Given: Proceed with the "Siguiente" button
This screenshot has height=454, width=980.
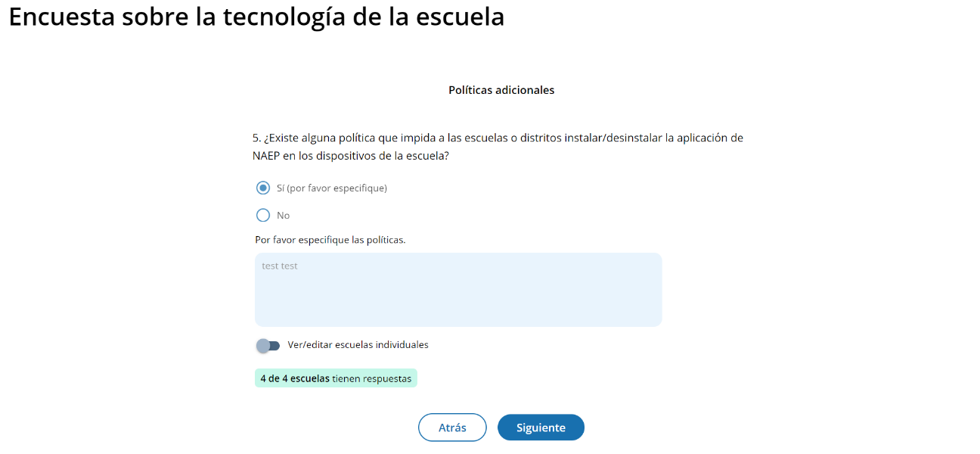Looking at the screenshot, I should pos(541,428).
